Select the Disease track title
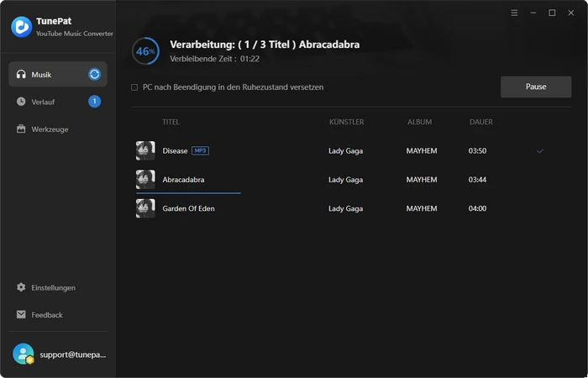Screen dimensions: 588x378 (x=175, y=150)
